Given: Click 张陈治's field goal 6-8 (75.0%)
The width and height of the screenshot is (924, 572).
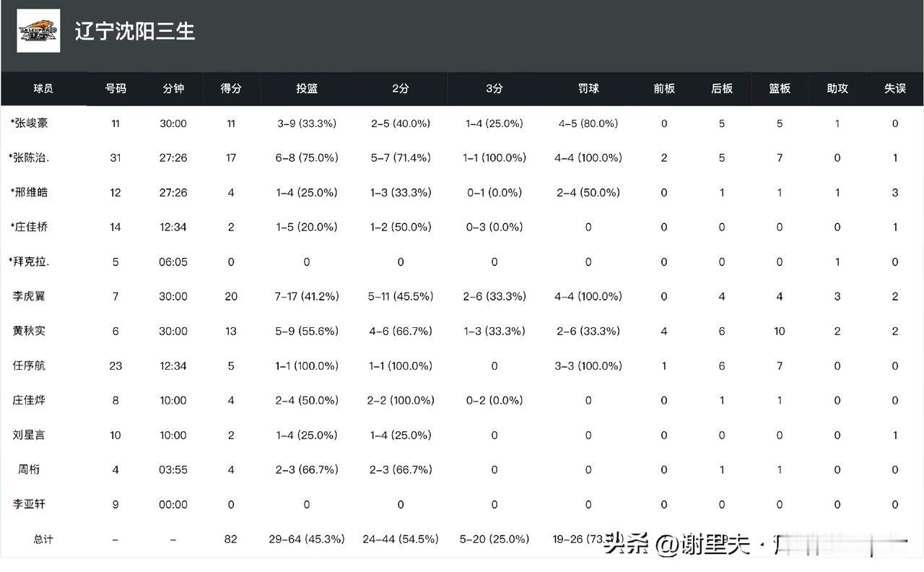Looking at the screenshot, I should point(307,157).
